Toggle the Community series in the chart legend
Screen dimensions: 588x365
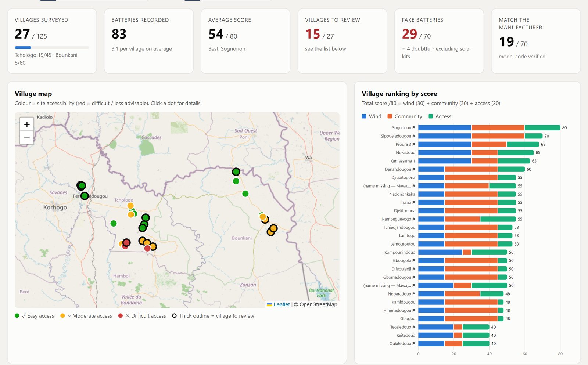(x=405, y=116)
